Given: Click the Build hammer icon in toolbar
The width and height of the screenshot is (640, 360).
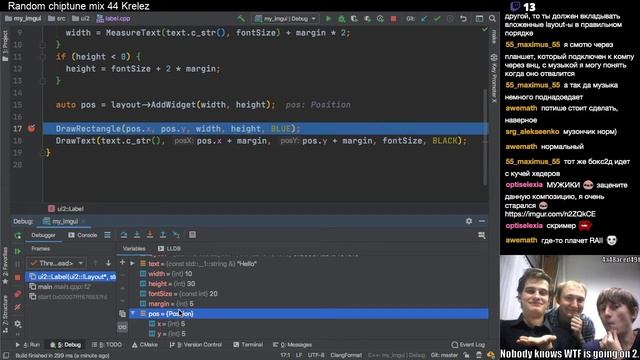Looking at the screenshot, I should click(x=241, y=18).
